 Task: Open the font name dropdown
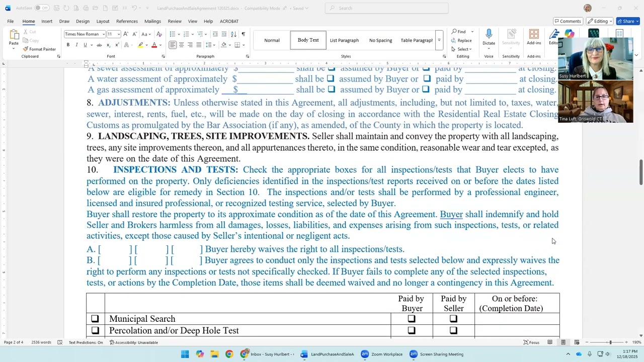(x=104, y=34)
